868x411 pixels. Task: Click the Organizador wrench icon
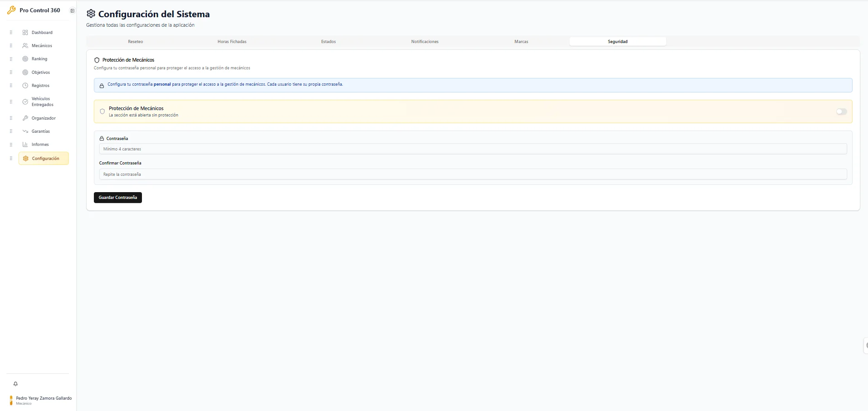pyautogui.click(x=25, y=118)
